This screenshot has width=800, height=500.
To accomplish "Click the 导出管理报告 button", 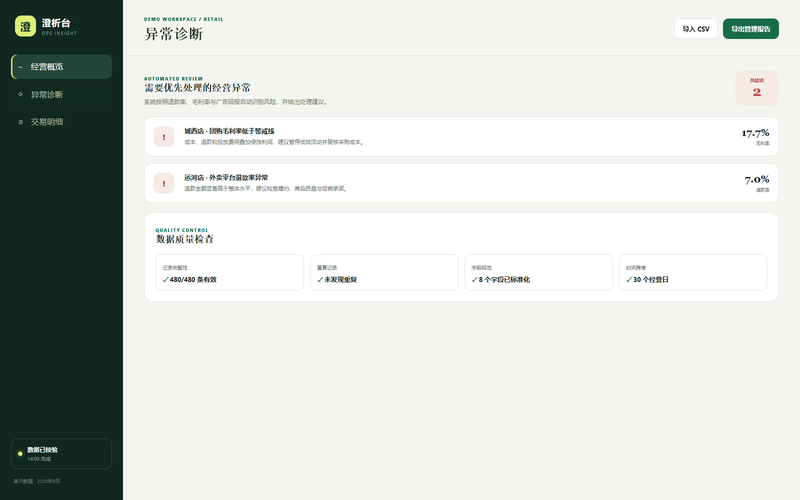I will tap(751, 29).
